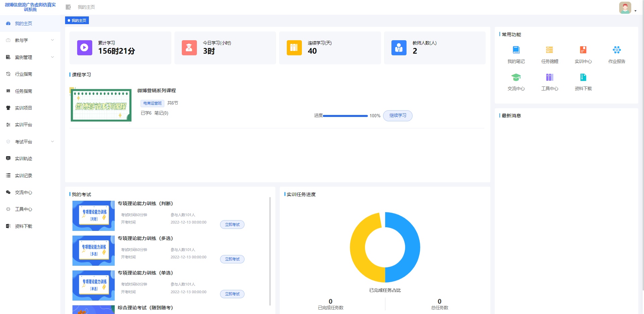Open the 实训中心 icon
644x314 pixels.
click(x=583, y=50)
